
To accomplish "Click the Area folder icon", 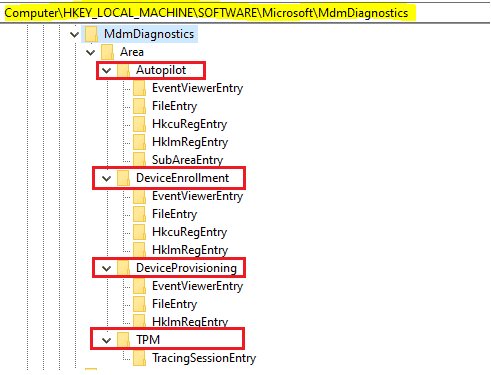I will pyautogui.click(x=107, y=52).
